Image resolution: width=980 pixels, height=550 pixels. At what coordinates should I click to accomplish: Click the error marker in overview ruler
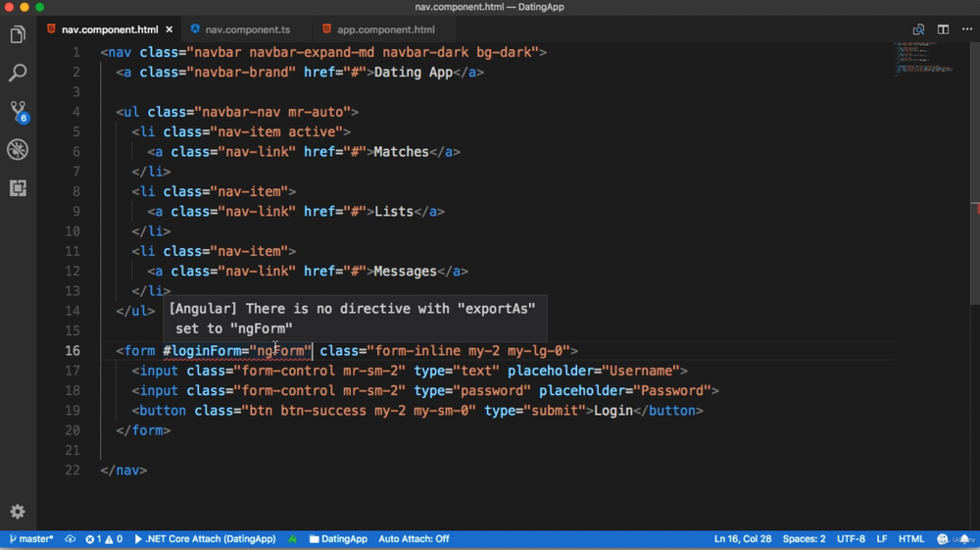976,210
